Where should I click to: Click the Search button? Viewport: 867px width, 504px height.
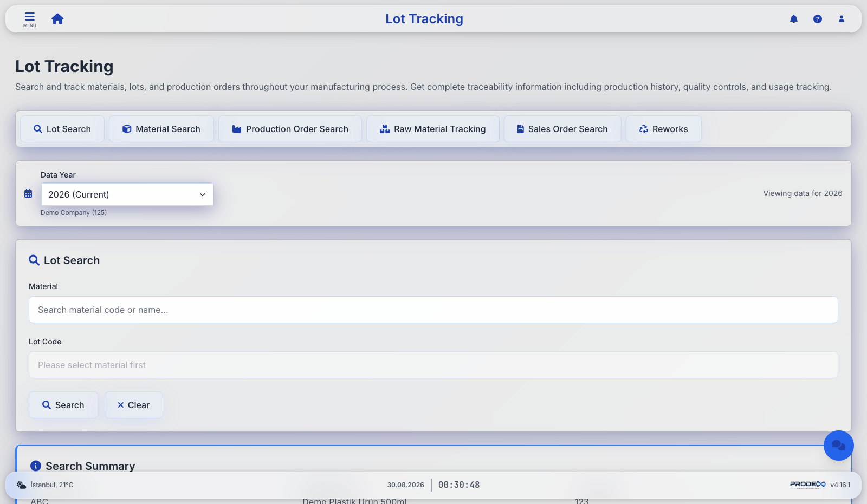coord(63,405)
